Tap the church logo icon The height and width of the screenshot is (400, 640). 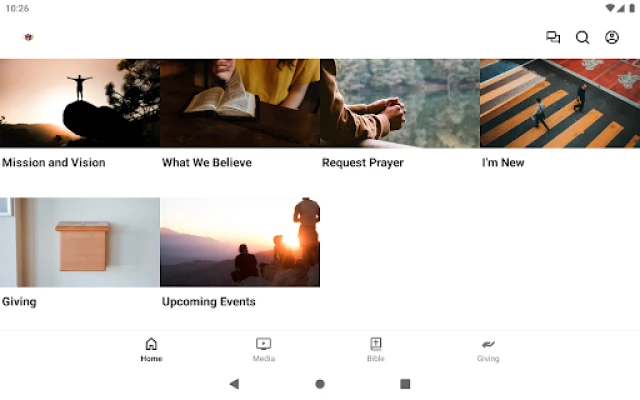click(28, 37)
